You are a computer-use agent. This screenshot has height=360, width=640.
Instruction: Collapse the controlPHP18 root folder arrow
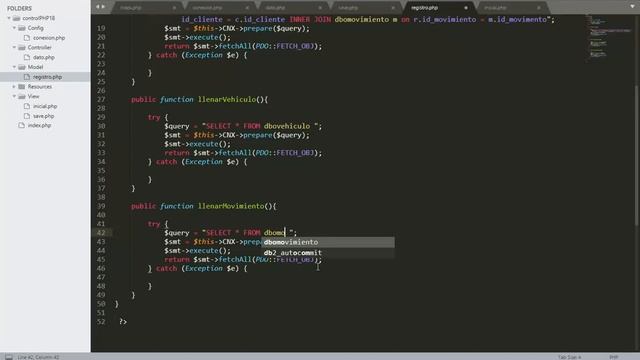(9, 18)
